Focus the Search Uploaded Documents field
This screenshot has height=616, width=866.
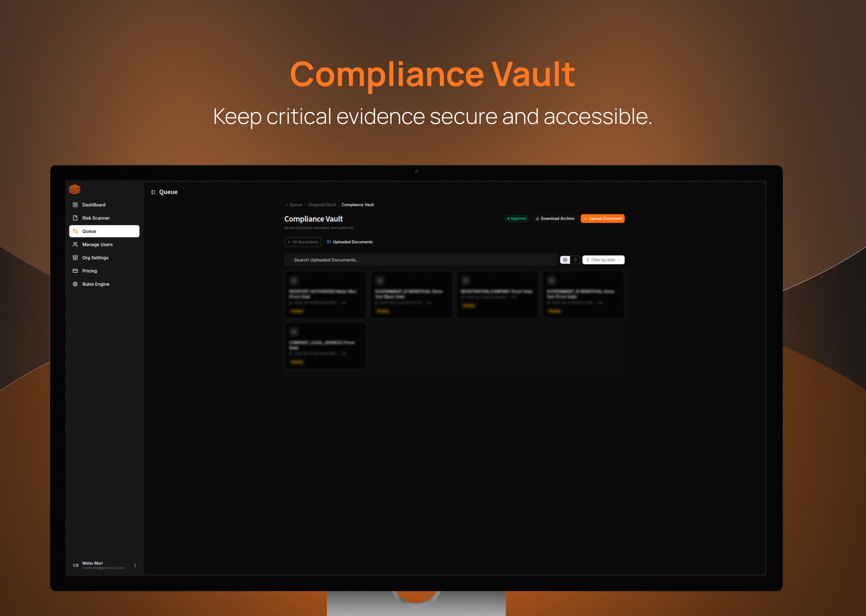pyautogui.click(x=421, y=260)
